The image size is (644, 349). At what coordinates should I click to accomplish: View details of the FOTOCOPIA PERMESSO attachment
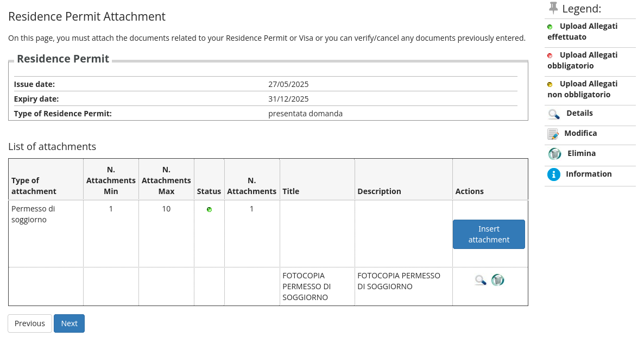(480, 280)
